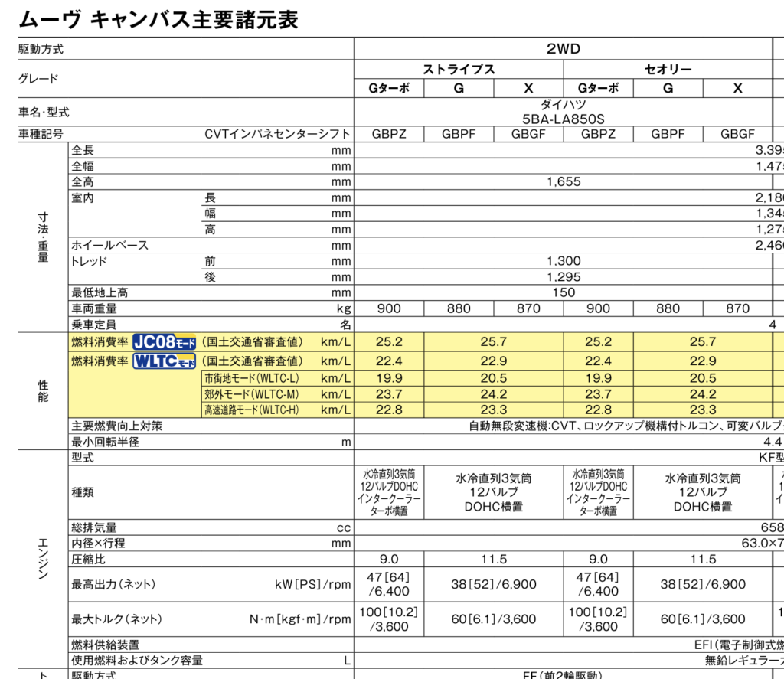Click the ストライプス grade header
This screenshot has width=784, height=679.
[459, 70]
